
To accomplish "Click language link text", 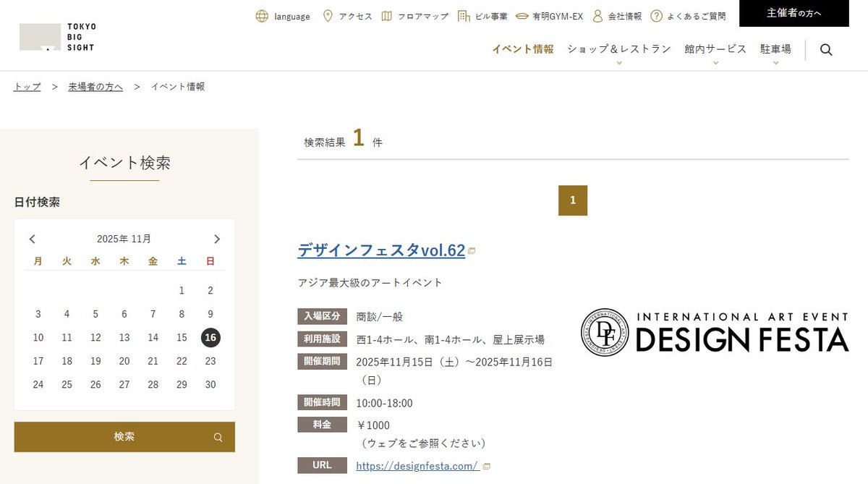I will click(x=292, y=17).
